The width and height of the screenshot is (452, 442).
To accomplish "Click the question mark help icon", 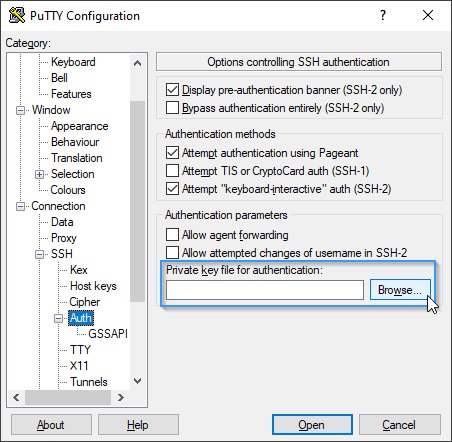I will tap(383, 15).
